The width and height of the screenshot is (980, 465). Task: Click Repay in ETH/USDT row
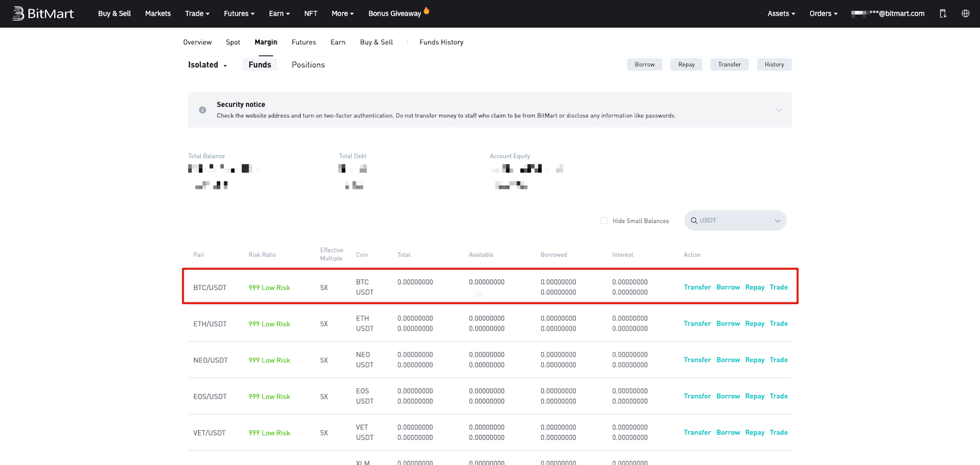(755, 324)
